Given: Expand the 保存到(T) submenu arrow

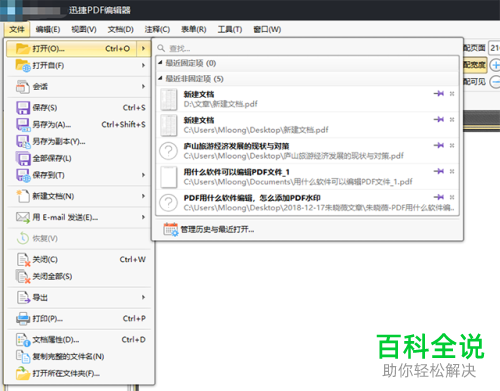Looking at the screenshot, I should pos(143,175).
